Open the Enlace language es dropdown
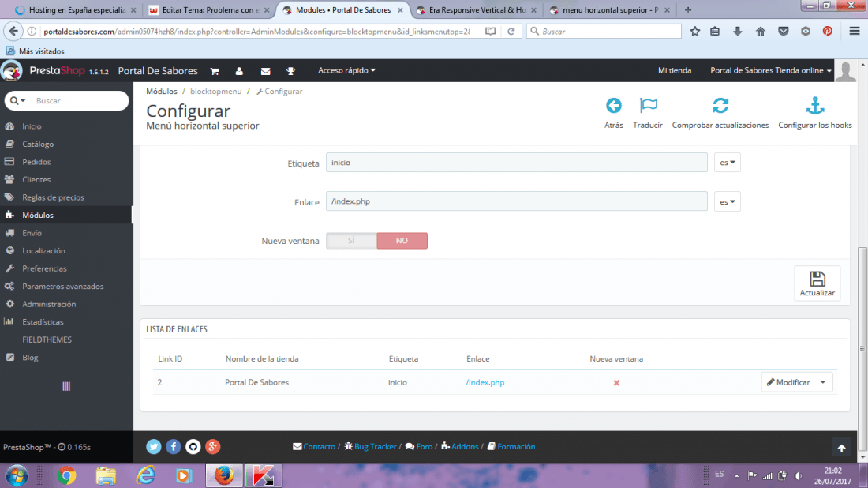 (x=728, y=201)
